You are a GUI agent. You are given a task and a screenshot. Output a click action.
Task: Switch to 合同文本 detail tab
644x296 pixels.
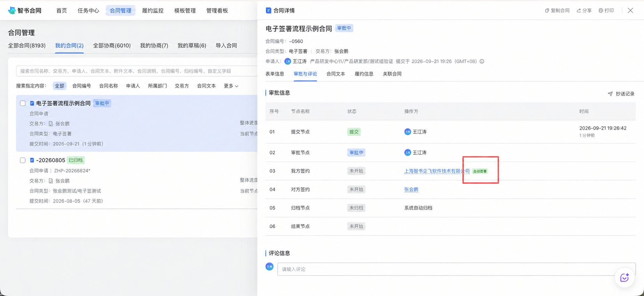click(336, 74)
